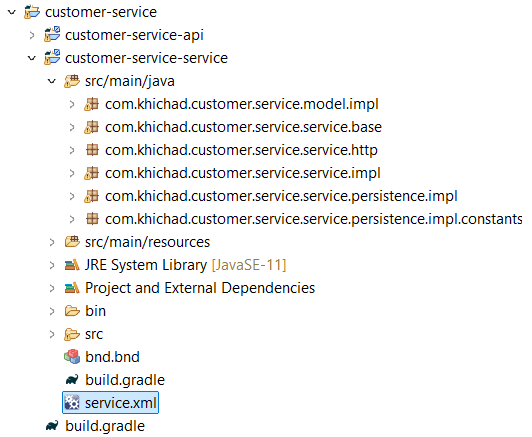Expand Project and External Dependencies node
Image resolution: width=532 pixels, height=437 pixels.
coord(52,288)
